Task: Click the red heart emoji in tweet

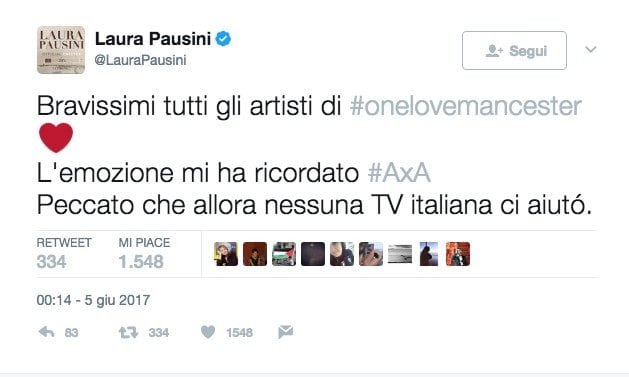Action: click(56, 138)
